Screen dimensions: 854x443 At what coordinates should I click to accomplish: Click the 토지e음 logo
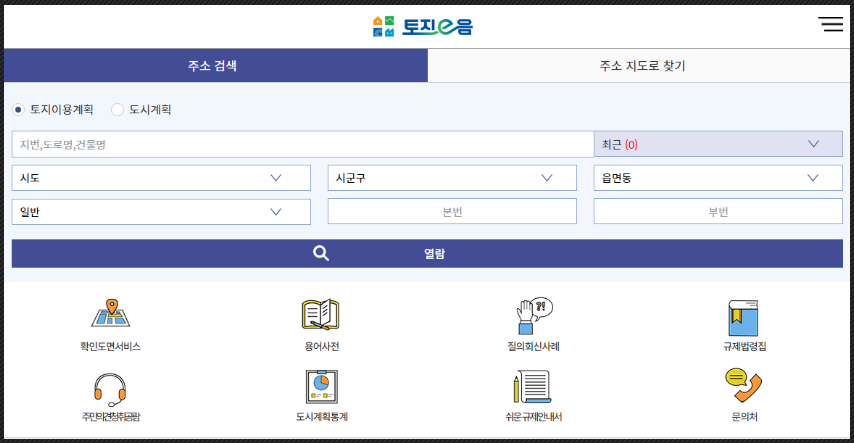point(423,26)
